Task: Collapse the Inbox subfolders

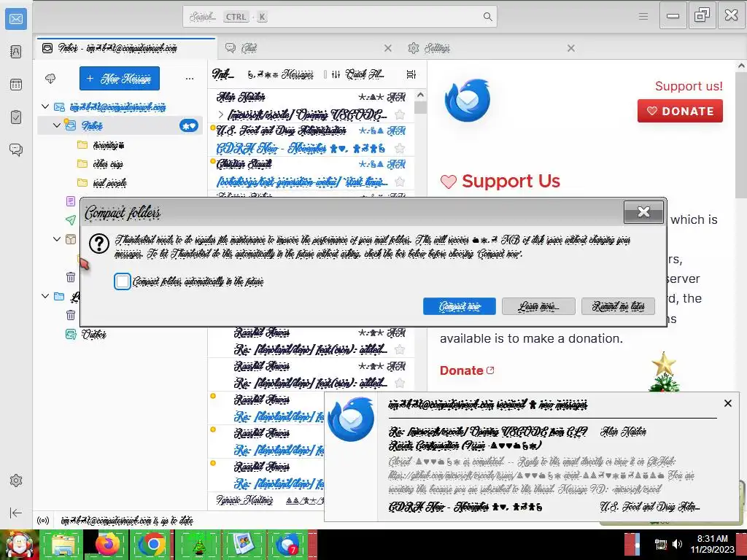Action: point(57,125)
